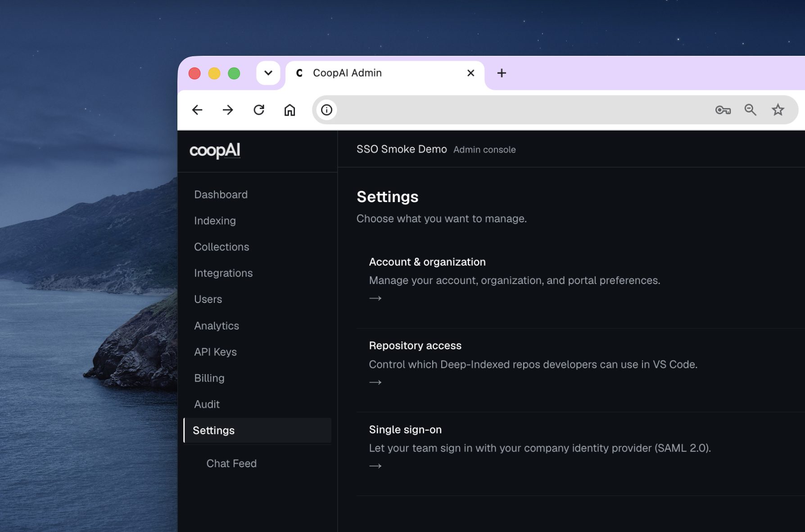Click the Settings page heading
This screenshot has height=532, width=805.
(x=387, y=197)
